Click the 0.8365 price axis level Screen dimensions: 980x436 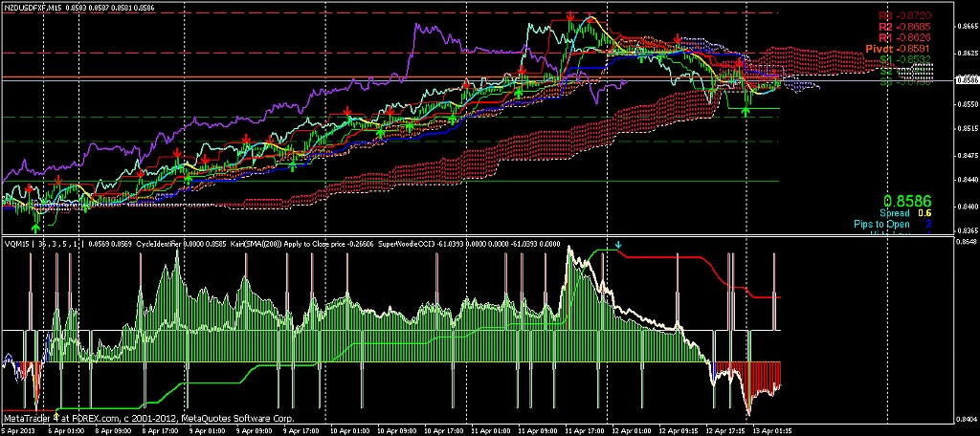967,229
